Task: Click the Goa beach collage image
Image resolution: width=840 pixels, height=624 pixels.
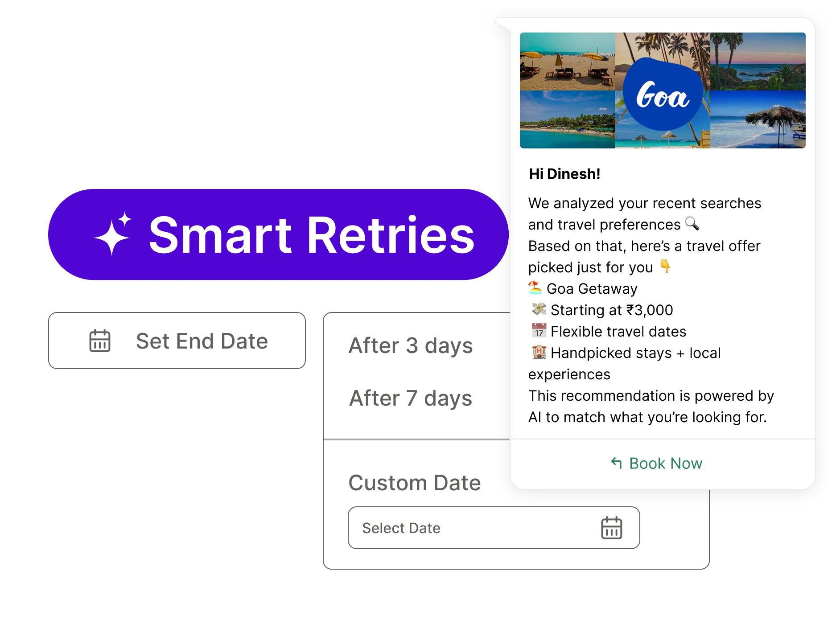Action: tap(662, 90)
